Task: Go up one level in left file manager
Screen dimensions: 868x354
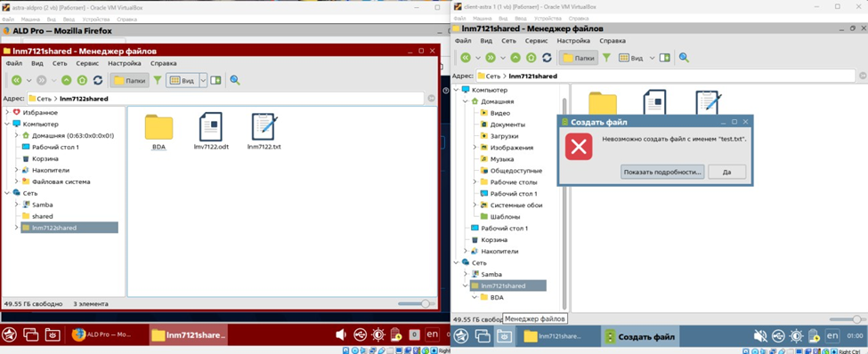Action: (67, 80)
